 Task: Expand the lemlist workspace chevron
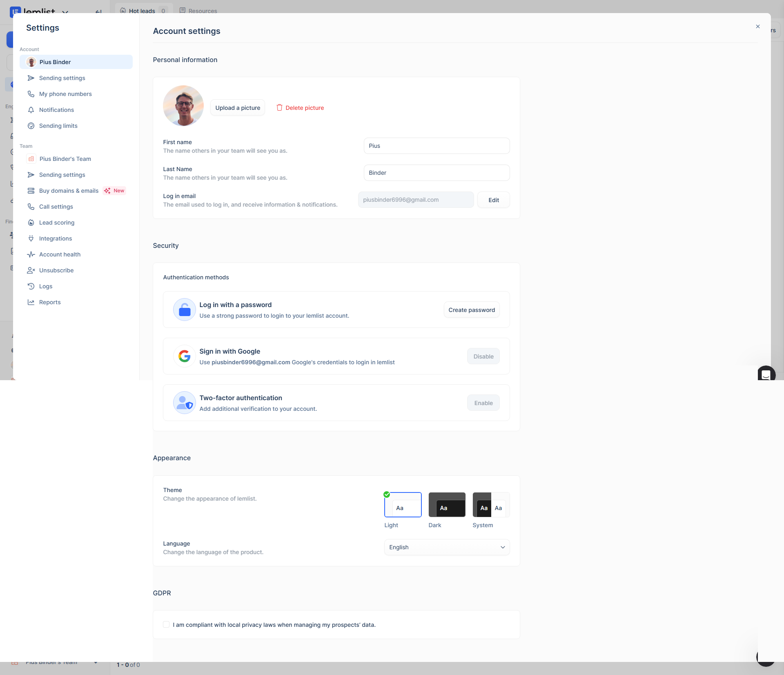pos(65,11)
